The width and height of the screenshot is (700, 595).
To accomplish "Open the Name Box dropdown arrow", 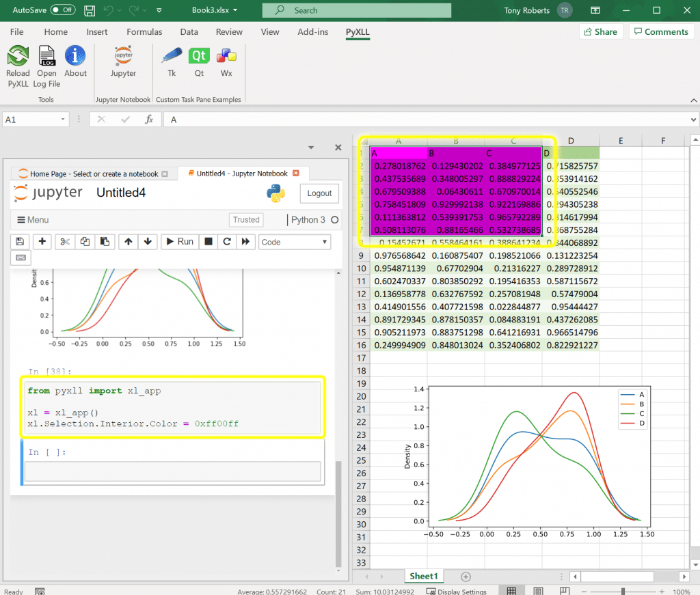I will pyautogui.click(x=64, y=120).
